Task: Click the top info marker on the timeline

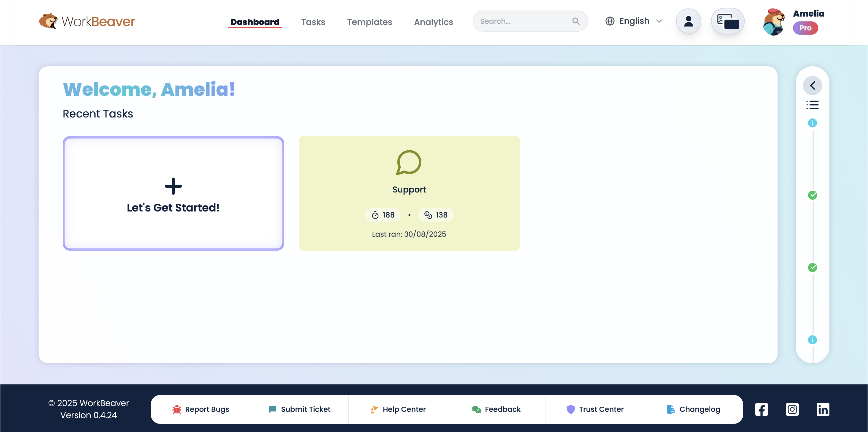Action: click(x=813, y=123)
